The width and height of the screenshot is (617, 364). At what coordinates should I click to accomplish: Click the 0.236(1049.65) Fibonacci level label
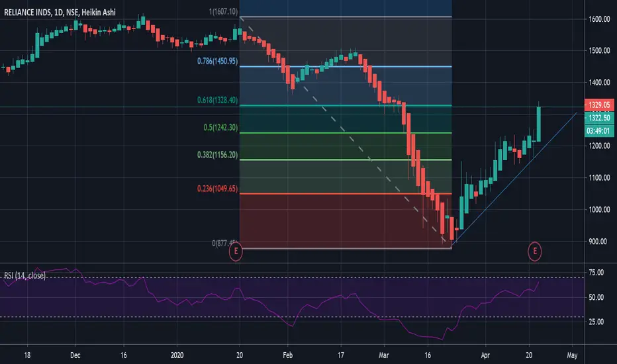point(217,189)
